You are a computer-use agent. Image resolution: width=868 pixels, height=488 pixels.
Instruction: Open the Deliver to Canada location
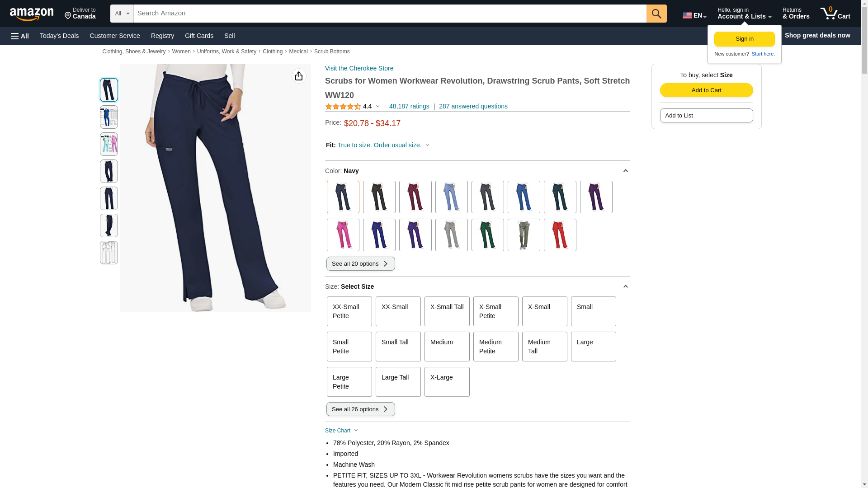80,14
